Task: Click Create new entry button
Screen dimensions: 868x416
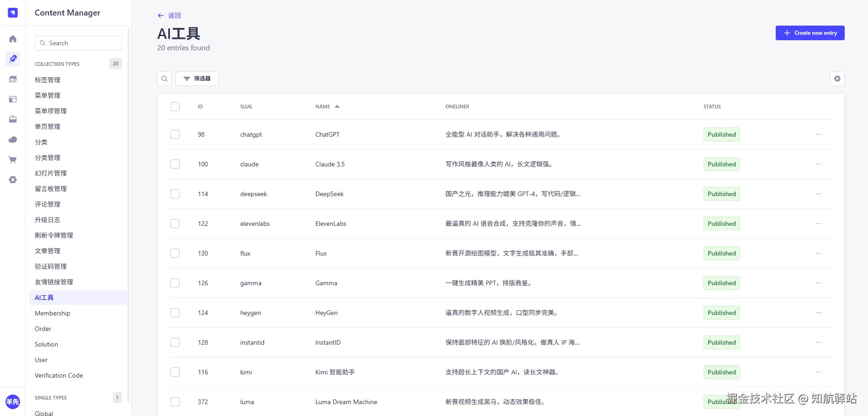Action: tap(810, 33)
